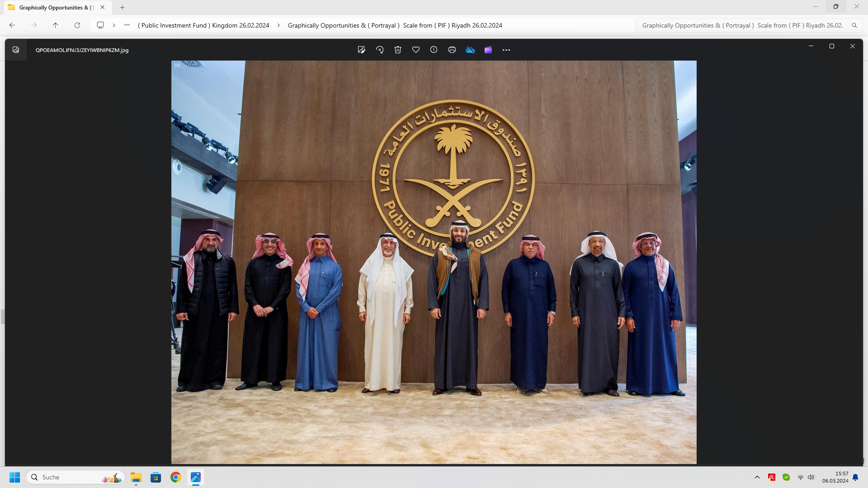This screenshot has height=488, width=868.
Task: Open the Windows Start menu
Action: click(x=15, y=477)
